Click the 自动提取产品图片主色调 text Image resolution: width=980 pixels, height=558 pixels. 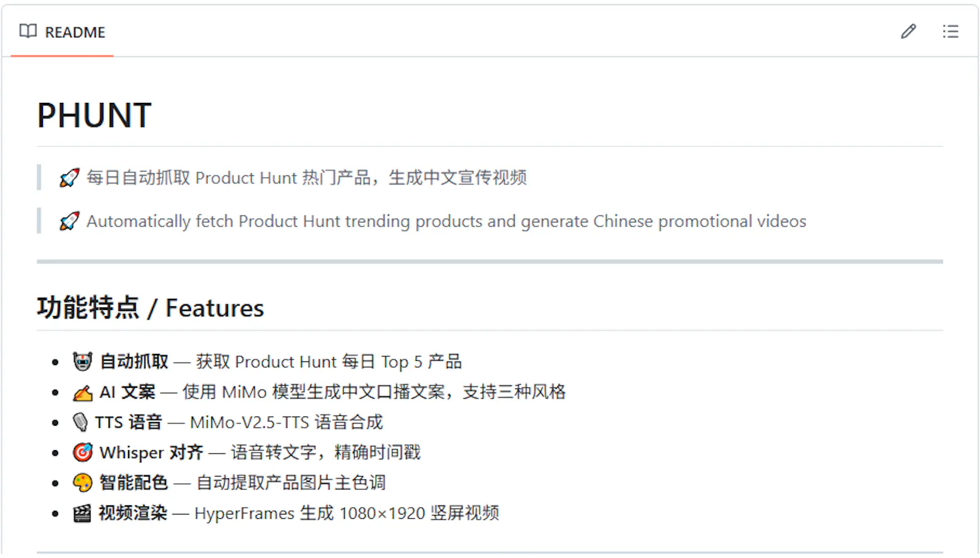(291, 483)
